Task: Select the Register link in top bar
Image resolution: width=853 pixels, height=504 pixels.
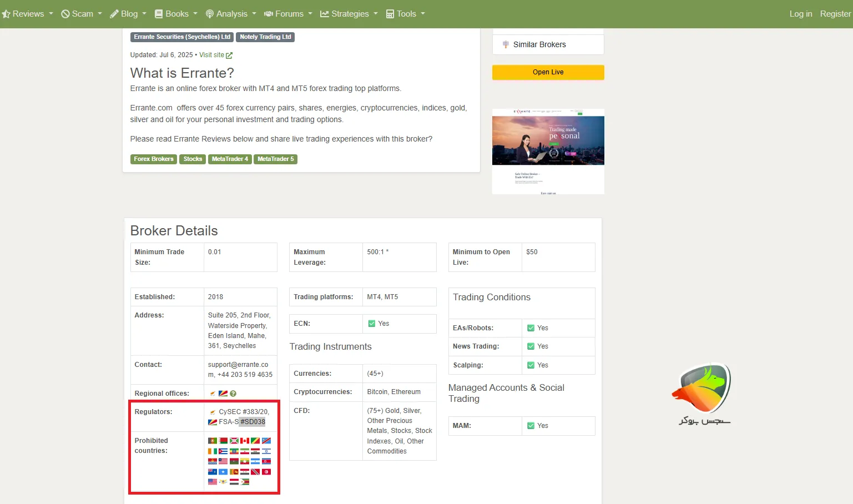Action: pos(835,14)
